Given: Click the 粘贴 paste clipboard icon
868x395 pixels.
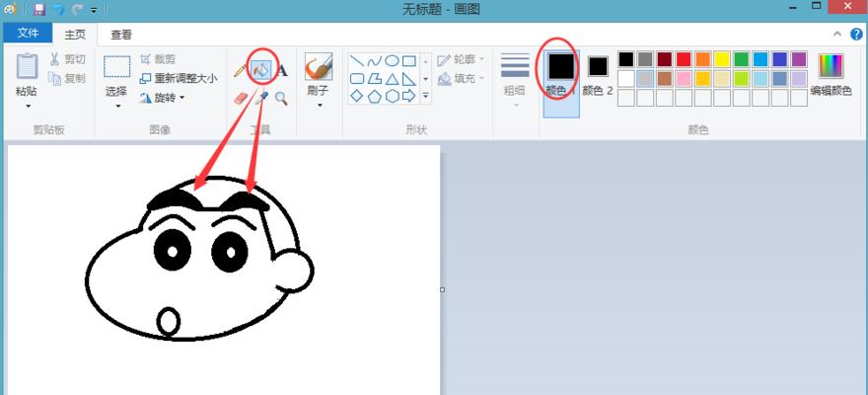Looking at the screenshot, I should point(27,66).
